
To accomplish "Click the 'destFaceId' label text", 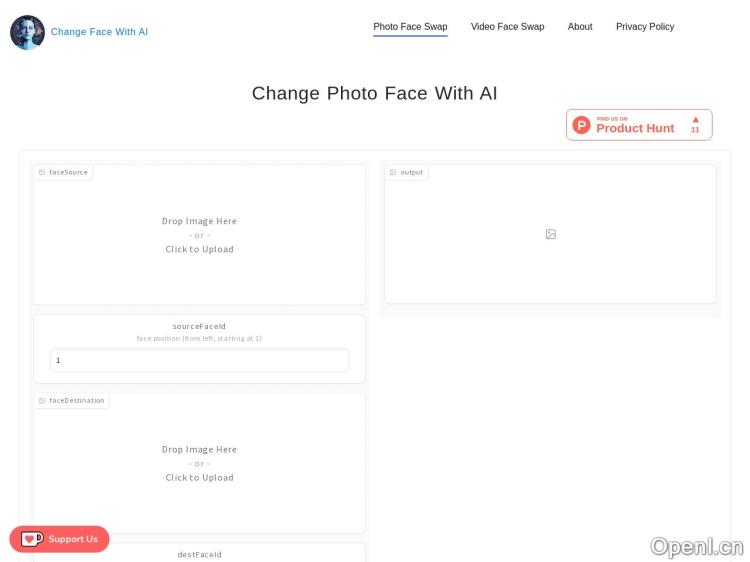I will point(199,554).
